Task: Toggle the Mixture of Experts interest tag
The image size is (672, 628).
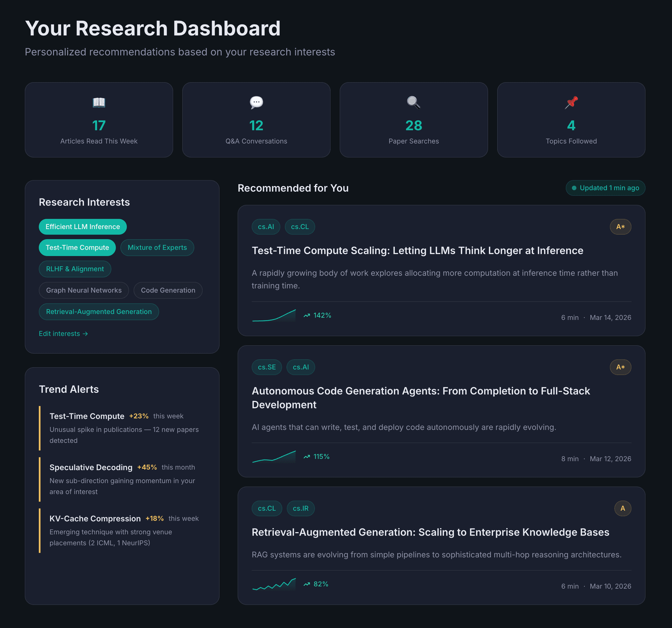Action: click(x=157, y=247)
